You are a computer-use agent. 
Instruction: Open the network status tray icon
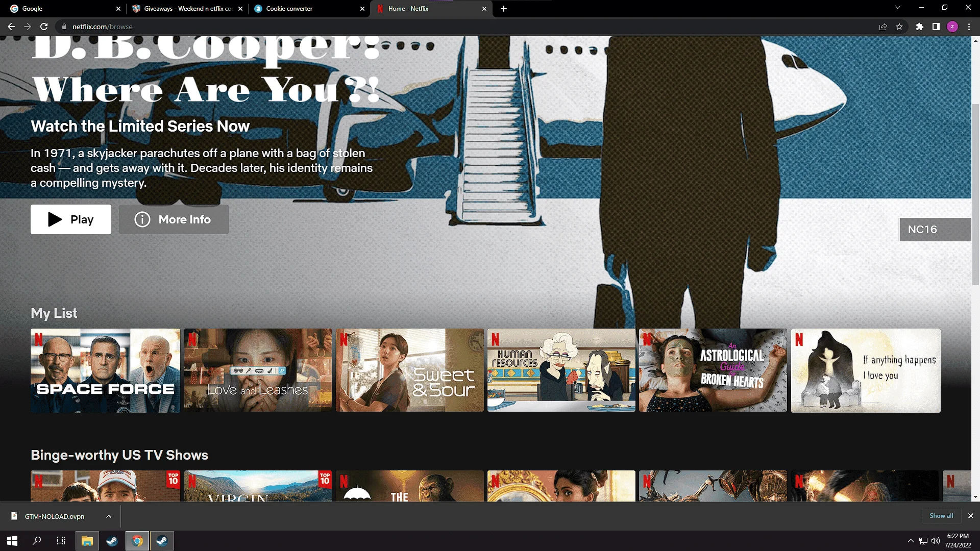[923, 541]
